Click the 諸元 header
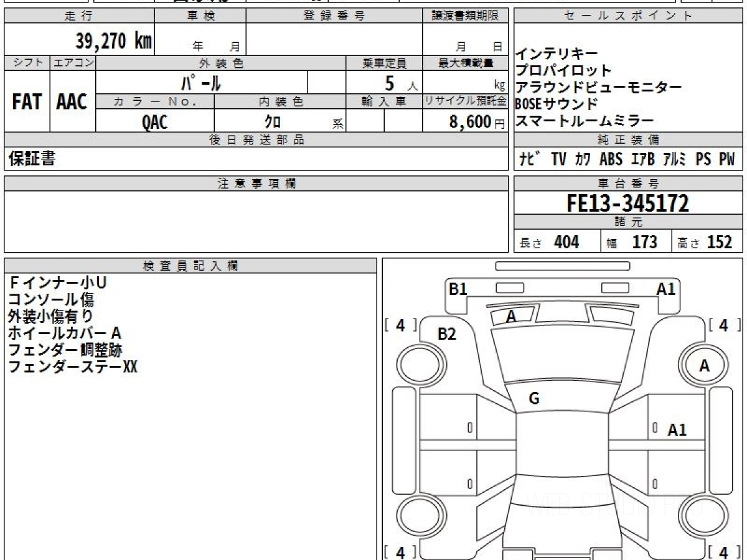Screen dimensions: 747x560 [629, 222]
